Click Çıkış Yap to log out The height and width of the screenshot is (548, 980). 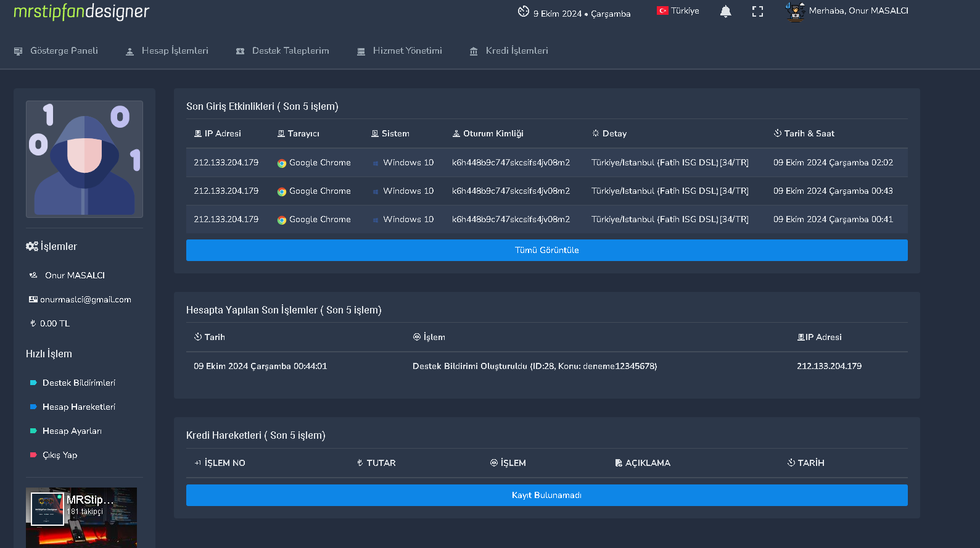tap(60, 455)
